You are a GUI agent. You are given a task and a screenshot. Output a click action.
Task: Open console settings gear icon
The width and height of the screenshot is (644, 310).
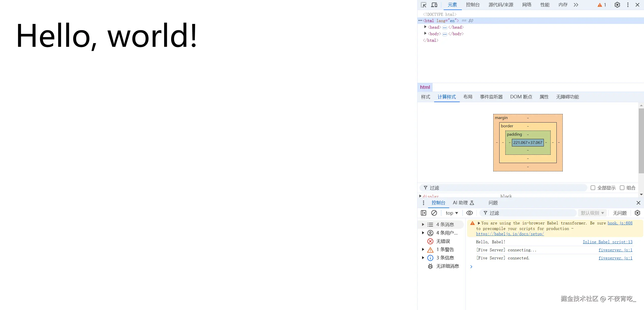(x=637, y=213)
